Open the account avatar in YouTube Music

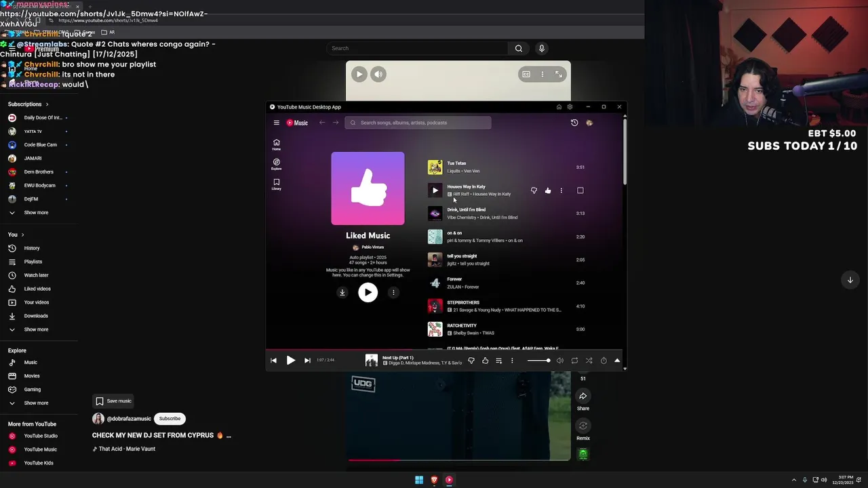pyautogui.click(x=589, y=123)
